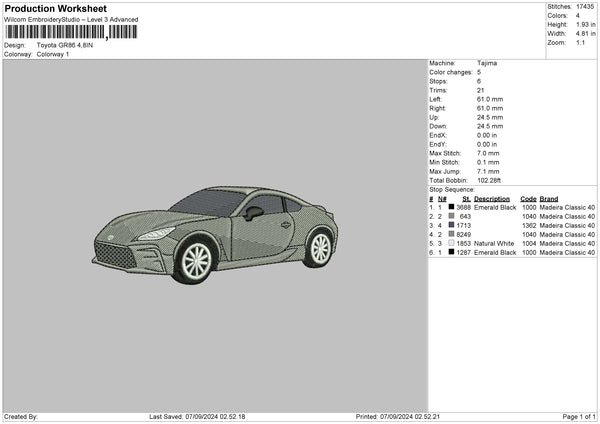The height and width of the screenshot is (424, 600).
Task: Click the Code column header
Action: 528,198
